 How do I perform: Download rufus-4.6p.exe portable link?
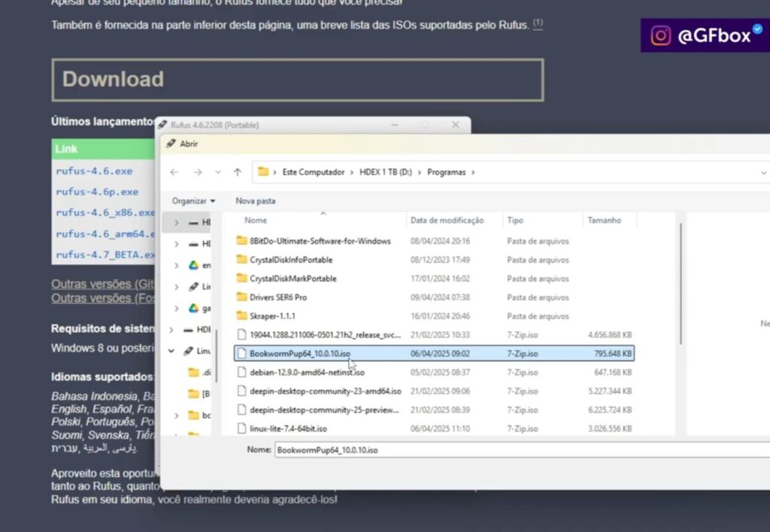coord(97,192)
